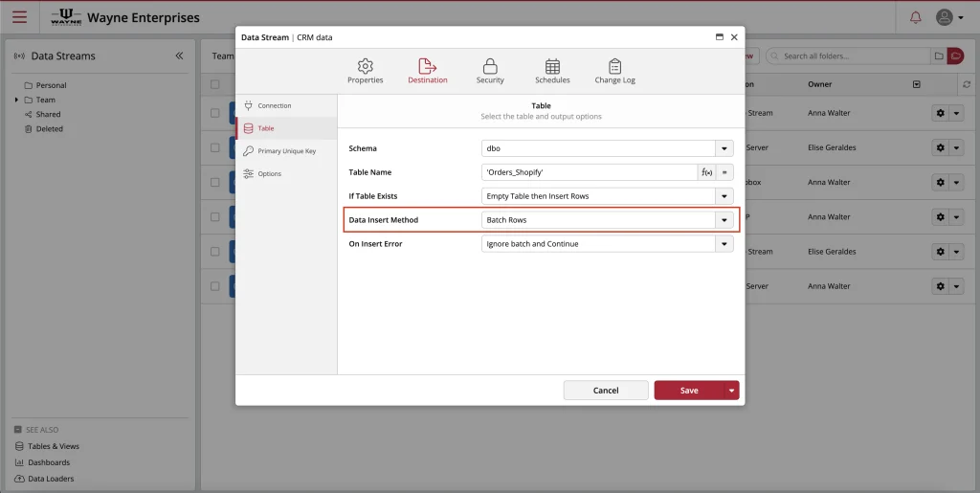View the Change Log tab
This screenshot has width=980, height=493.
(615, 71)
